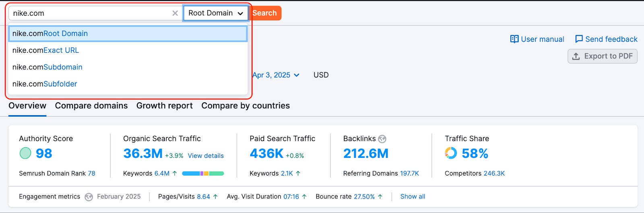Click the globe icon beside Backlinks
The image size is (644, 213).
[382, 139]
